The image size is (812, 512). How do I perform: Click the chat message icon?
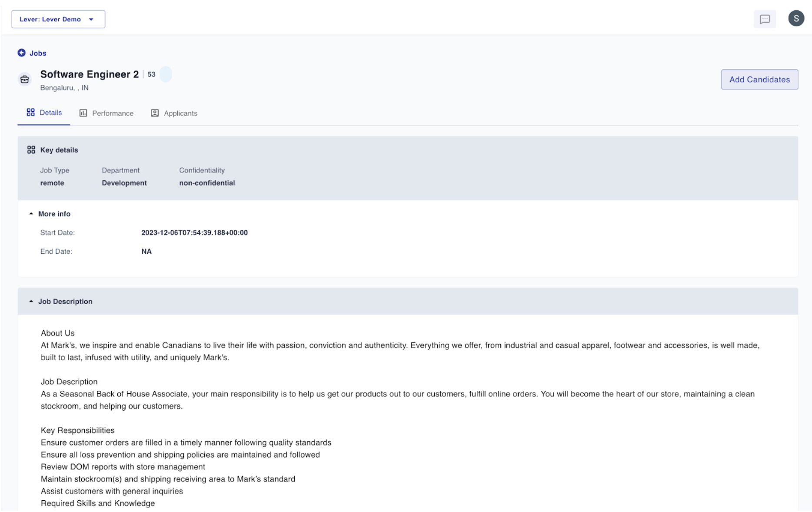tap(765, 19)
